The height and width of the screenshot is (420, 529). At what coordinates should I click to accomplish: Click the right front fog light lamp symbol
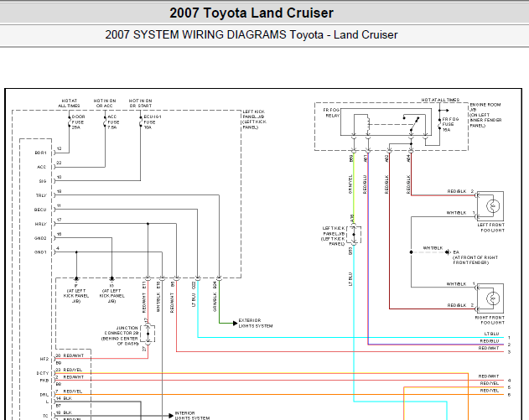493,298
